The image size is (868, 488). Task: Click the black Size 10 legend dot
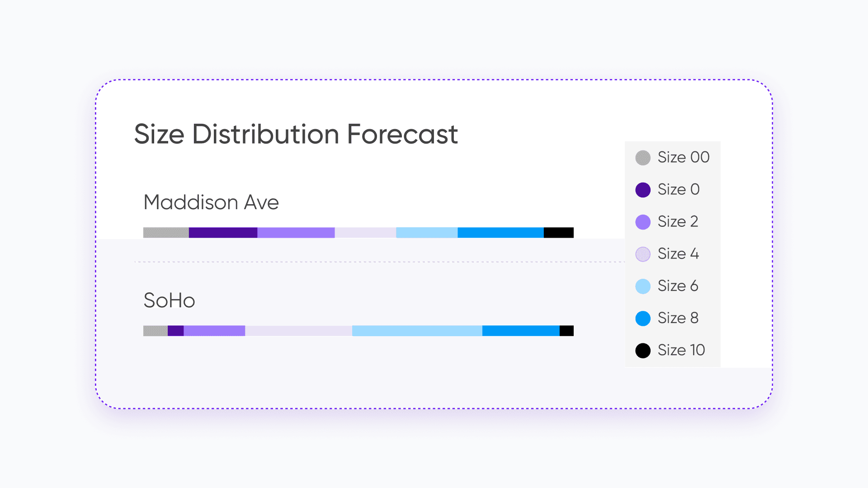tap(643, 350)
